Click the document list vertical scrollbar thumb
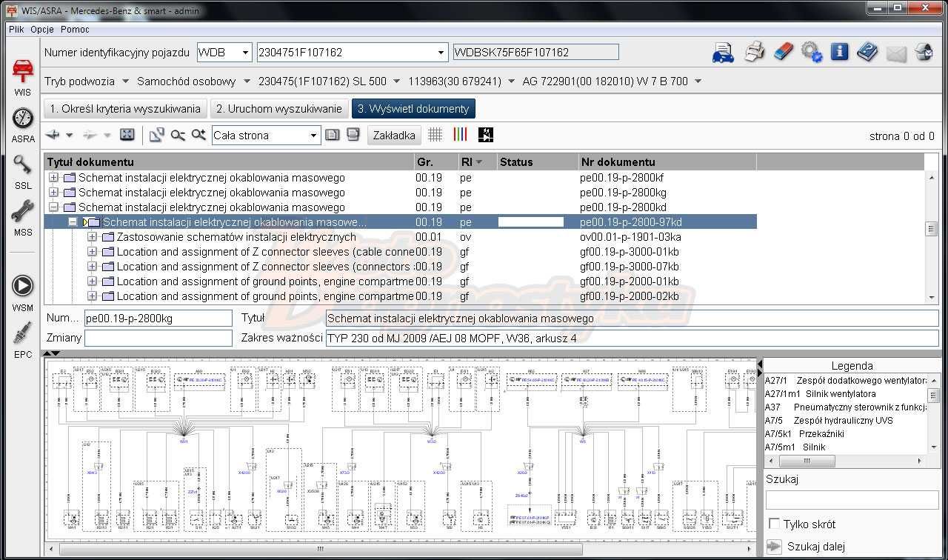Screen dimensions: 948x560 click(931, 229)
